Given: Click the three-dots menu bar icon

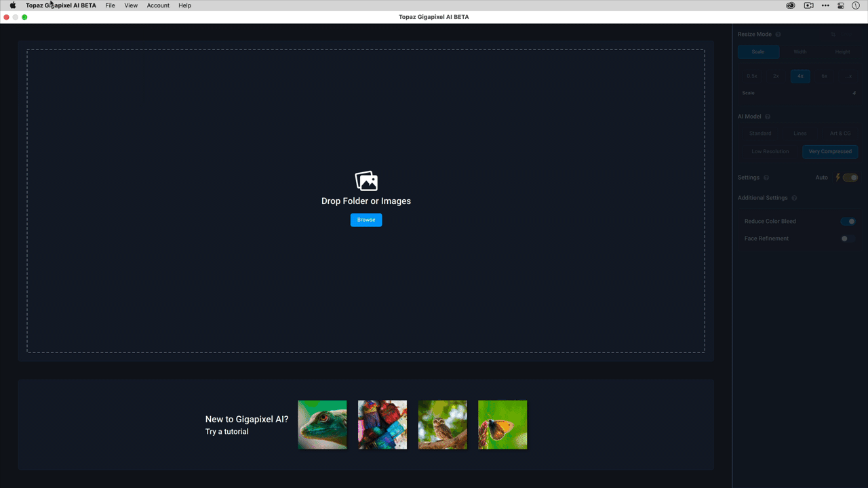Looking at the screenshot, I should pos(825,5).
